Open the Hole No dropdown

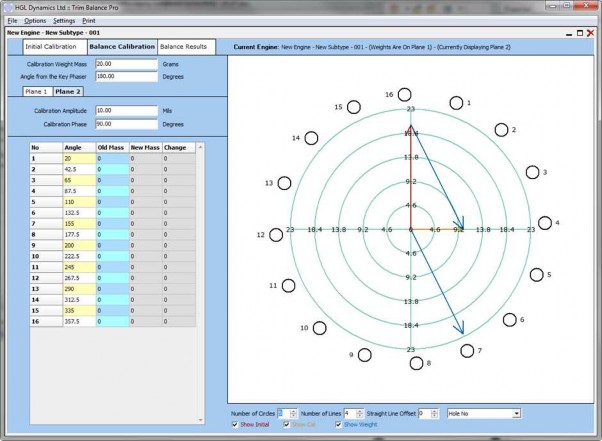tap(516, 412)
